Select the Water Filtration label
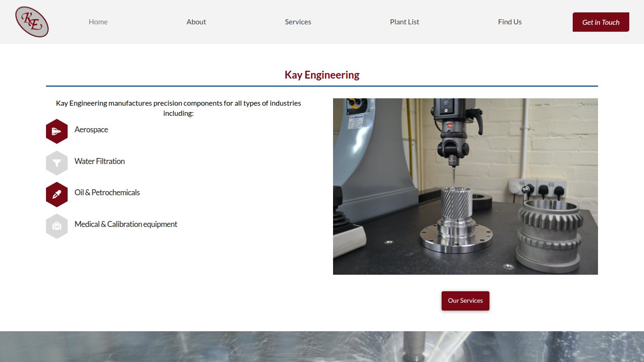Screen dimensions: 644x362 pyautogui.click(x=99, y=161)
